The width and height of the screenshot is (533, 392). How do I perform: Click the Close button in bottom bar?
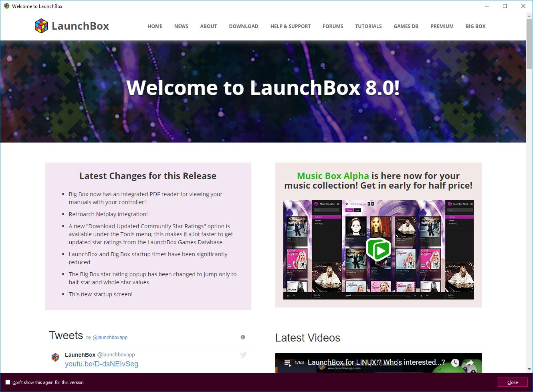[513, 382]
